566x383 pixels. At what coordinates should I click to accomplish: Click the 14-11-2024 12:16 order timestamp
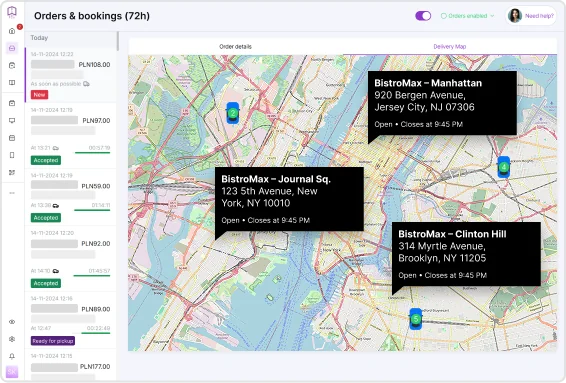(x=52, y=299)
